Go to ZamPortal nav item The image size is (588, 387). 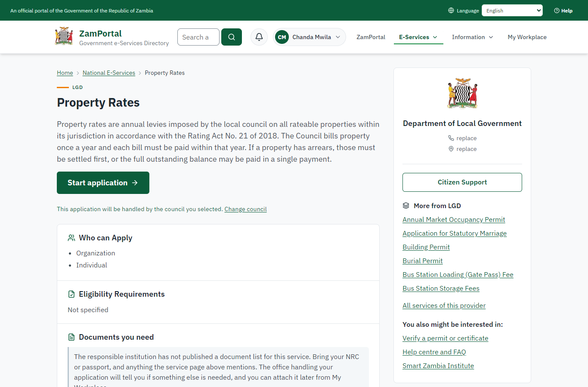coord(371,37)
